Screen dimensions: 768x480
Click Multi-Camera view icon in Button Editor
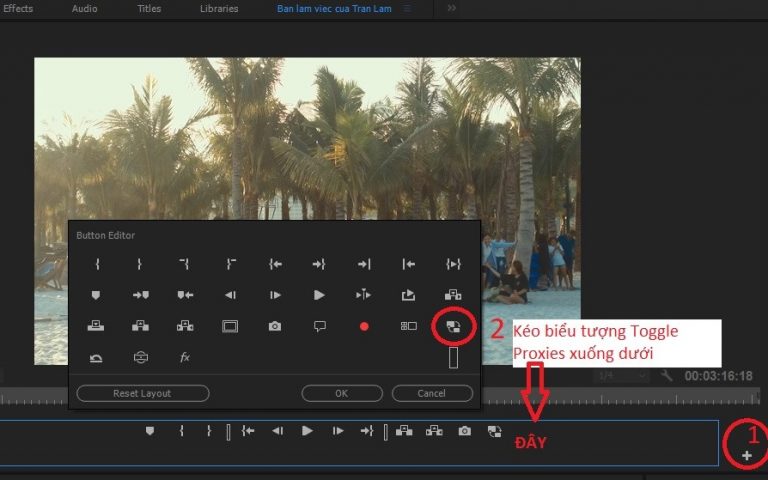[x=408, y=326]
